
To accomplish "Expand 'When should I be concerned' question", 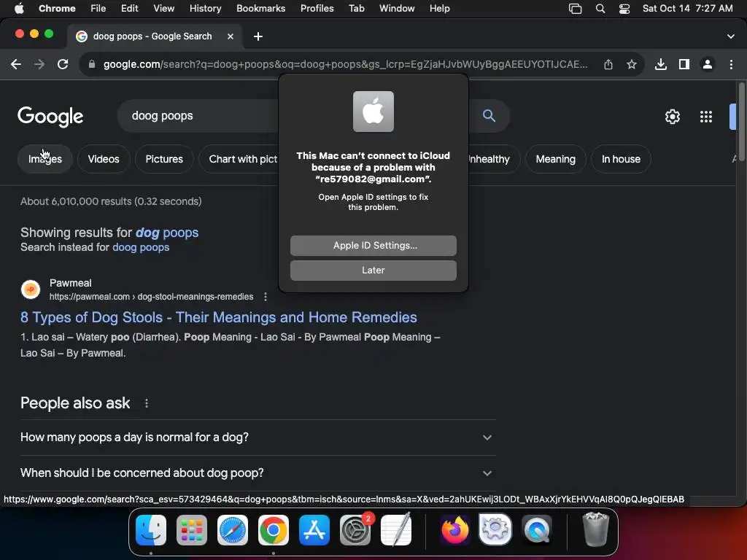I will (x=258, y=472).
